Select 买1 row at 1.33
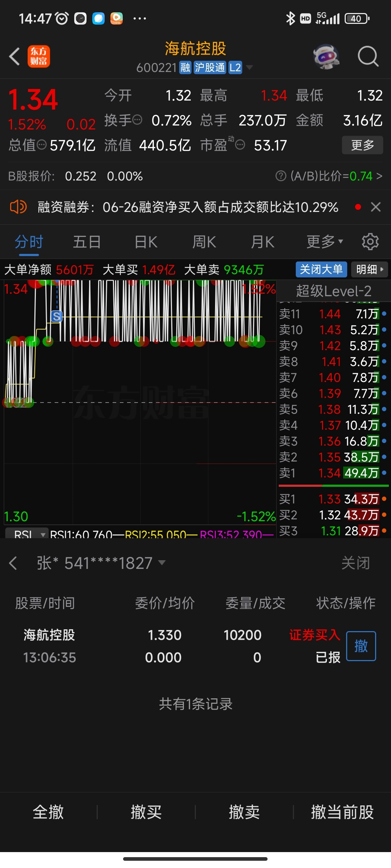This screenshot has height=868, width=391. 332,499
